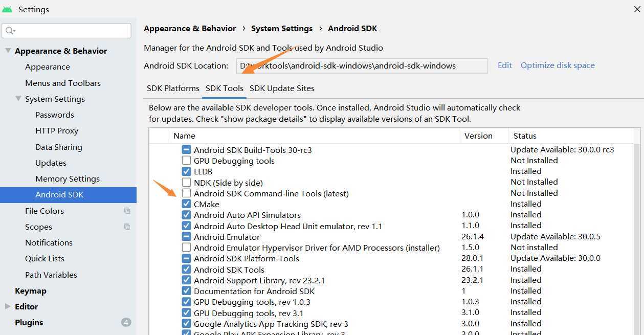Uncheck the LLDB checkbox
This screenshot has width=644, height=335.
click(186, 171)
